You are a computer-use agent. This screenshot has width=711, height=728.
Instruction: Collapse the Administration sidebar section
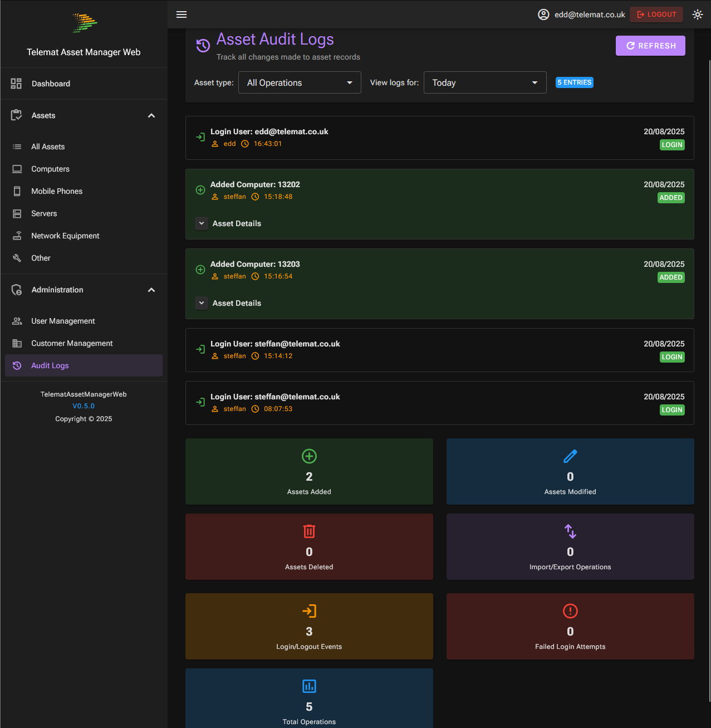151,290
